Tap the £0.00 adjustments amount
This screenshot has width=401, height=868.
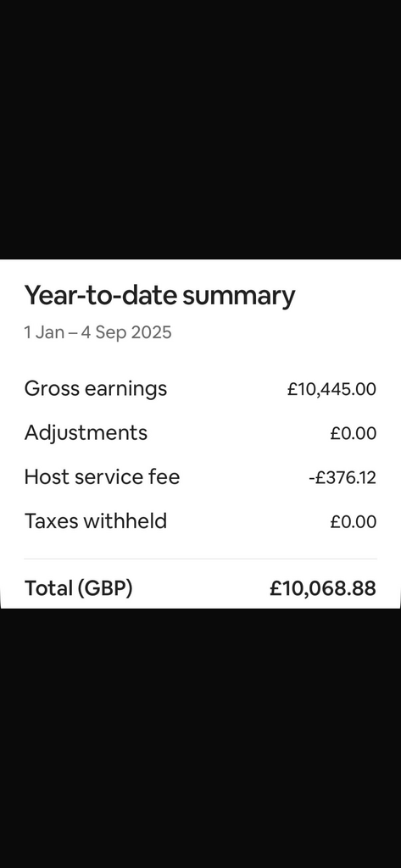pos(353,433)
